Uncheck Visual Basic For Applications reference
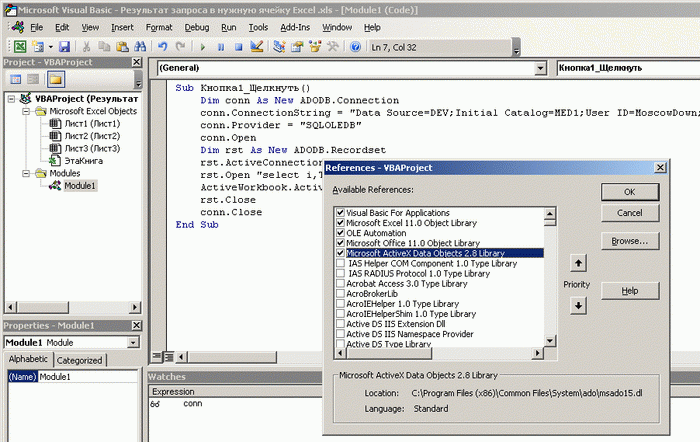Viewport: 700px width, 442px height. click(x=340, y=213)
